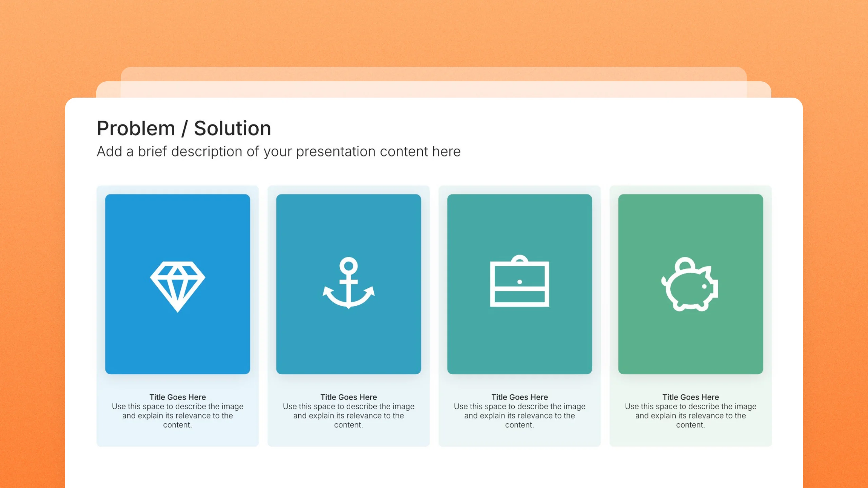Select description text below the briefcase card title
Screen dimensions: 868x488
tap(519, 415)
